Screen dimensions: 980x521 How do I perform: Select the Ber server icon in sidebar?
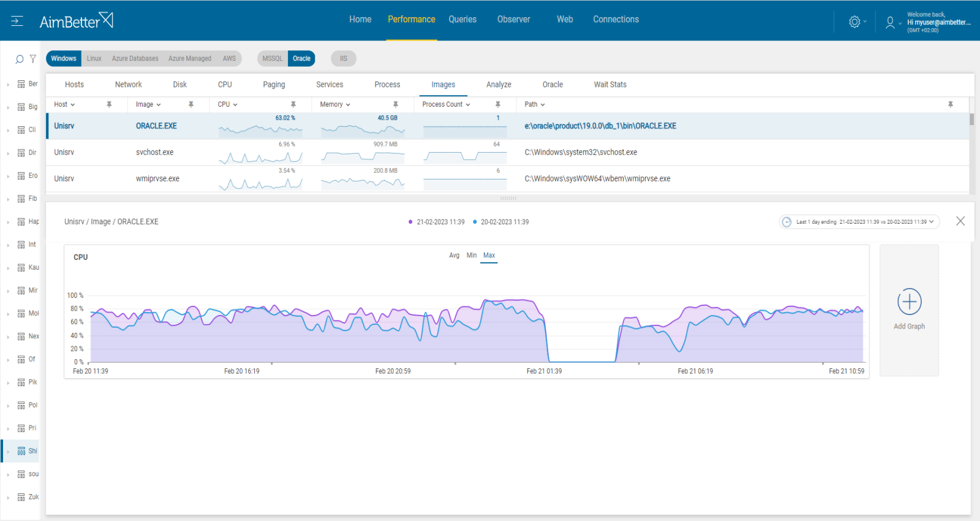click(x=21, y=84)
